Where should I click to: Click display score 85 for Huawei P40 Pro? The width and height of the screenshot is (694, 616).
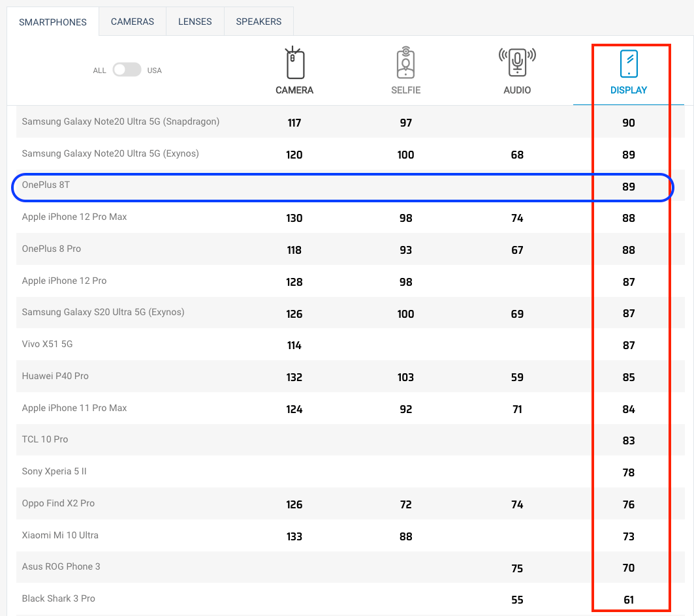[x=629, y=377]
